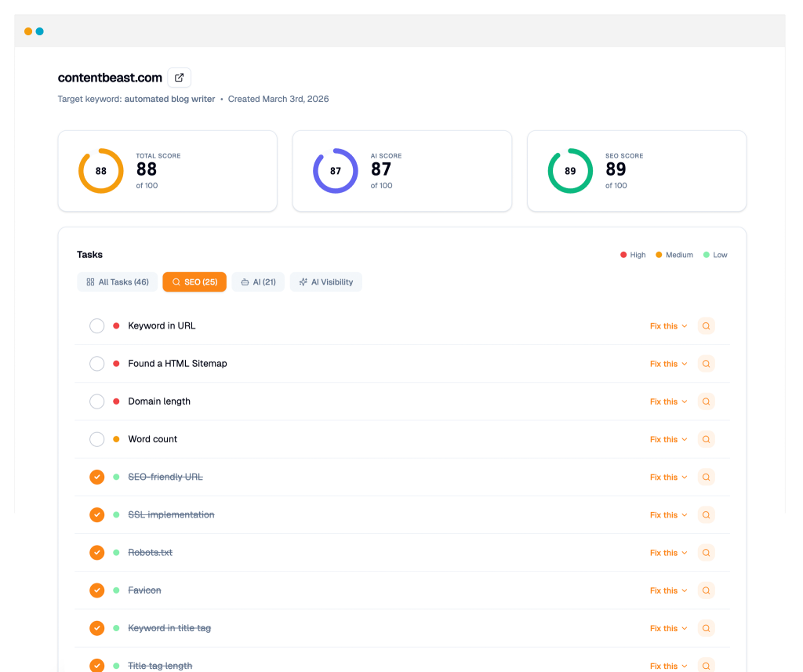Inspect SSL implementation via magnifier icon
The height and width of the screenshot is (672, 803).
coord(706,515)
